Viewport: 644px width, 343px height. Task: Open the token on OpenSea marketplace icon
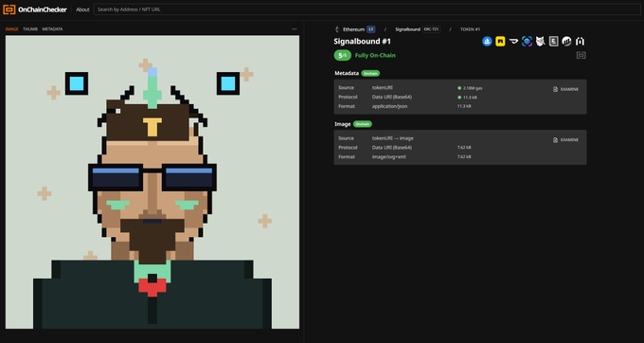(487, 41)
